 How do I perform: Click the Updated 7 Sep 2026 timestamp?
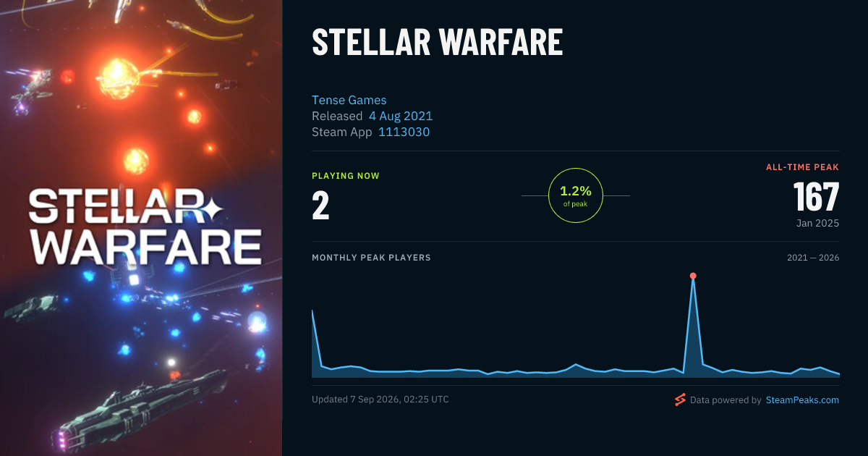380,399
